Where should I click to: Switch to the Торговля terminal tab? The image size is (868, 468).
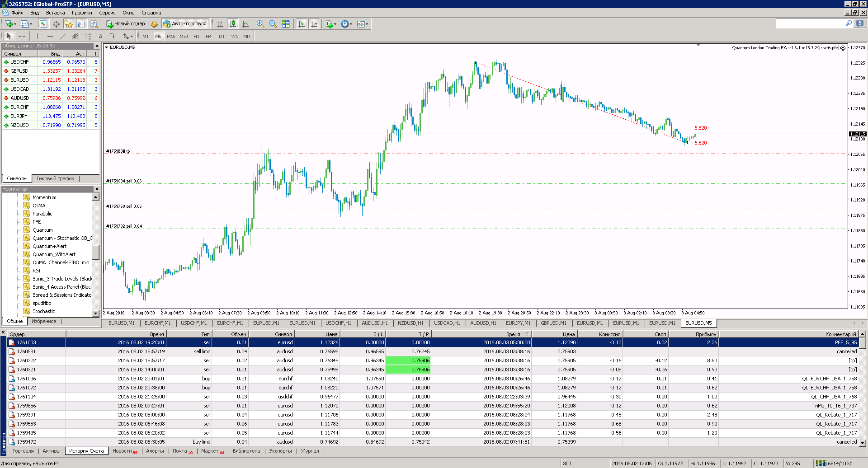coord(23,451)
